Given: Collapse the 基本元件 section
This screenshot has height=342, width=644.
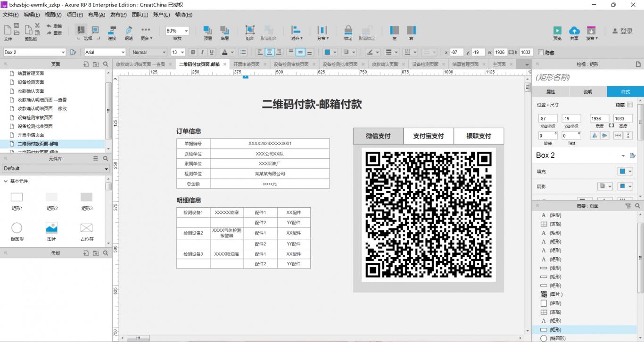Looking at the screenshot, I should pos(6,181).
